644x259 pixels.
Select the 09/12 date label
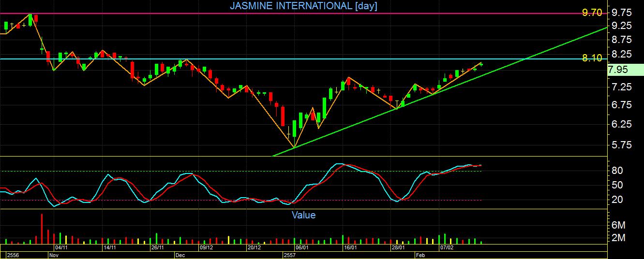(206, 247)
